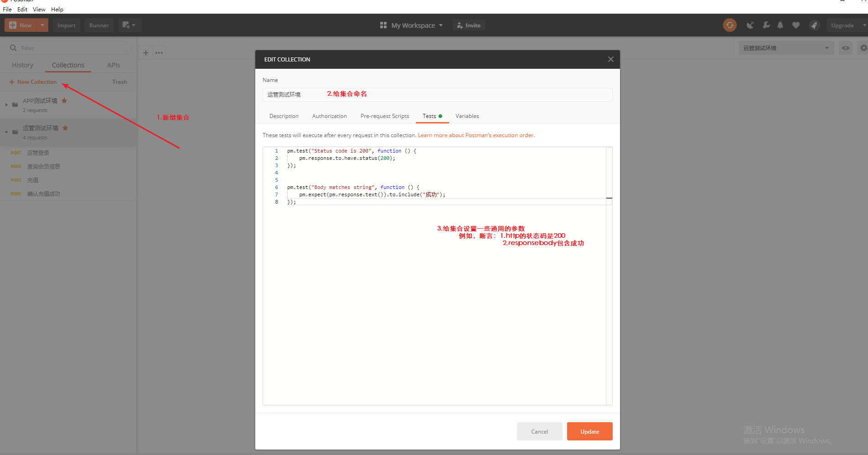Click the Update button
868x455 pixels.
[589, 431]
